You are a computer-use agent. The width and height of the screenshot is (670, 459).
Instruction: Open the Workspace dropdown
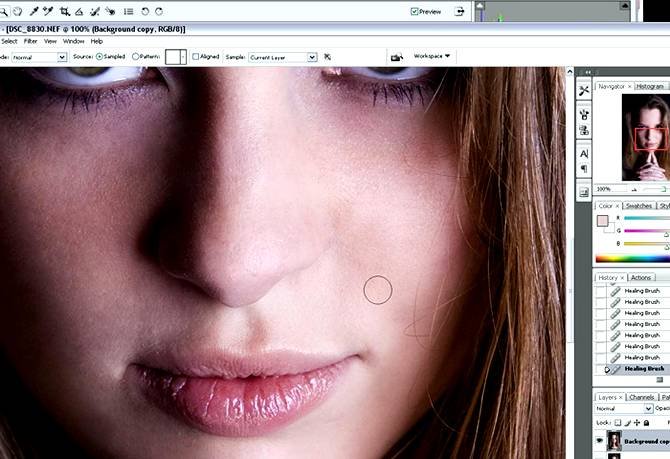click(x=434, y=56)
